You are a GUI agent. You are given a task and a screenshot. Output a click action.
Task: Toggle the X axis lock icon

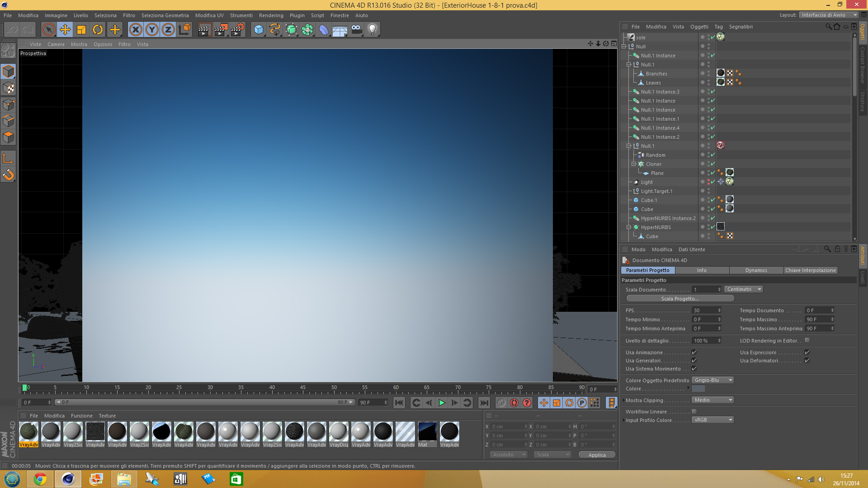(x=135, y=30)
